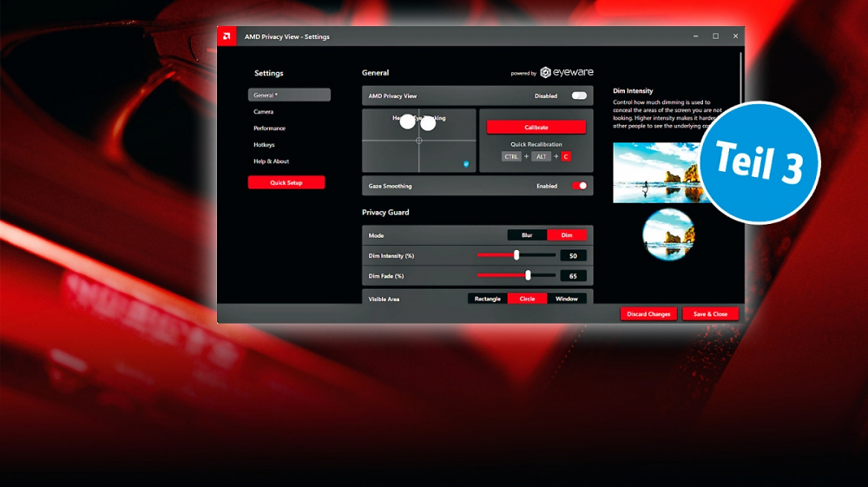868x487 pixels.
Task: Click the Quick Recalibration label
Action: pyautogui.click(x=536, y=144)
